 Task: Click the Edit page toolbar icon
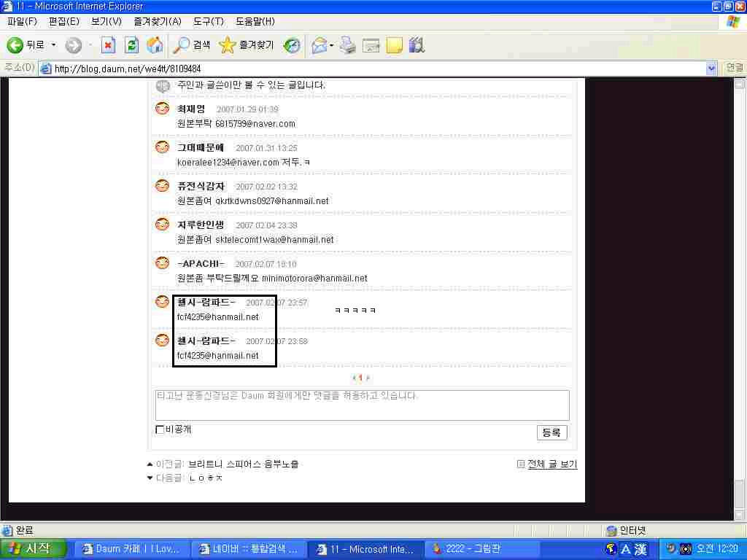click(x=371, y=45)
